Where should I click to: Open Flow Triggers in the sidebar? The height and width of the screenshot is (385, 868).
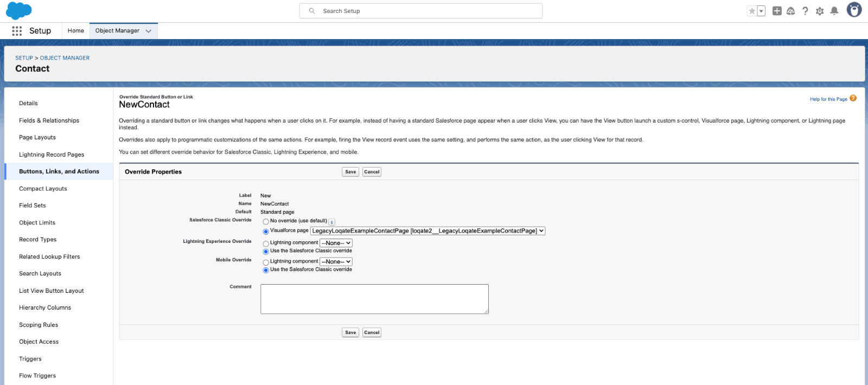click(37, 376)
